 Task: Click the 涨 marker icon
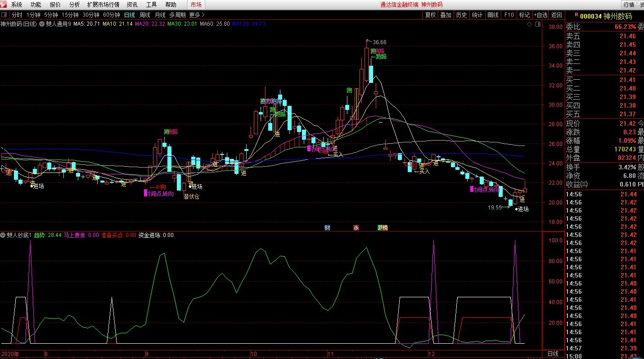coord(356,227)
